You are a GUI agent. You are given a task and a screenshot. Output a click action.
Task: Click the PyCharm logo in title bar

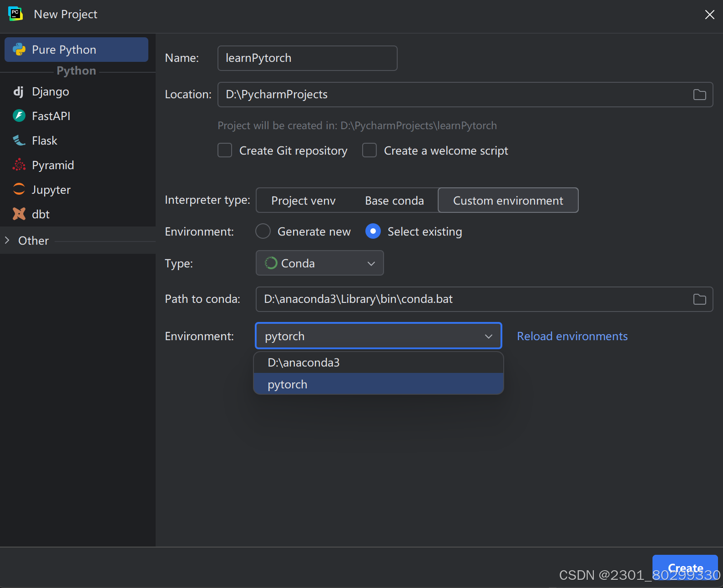click(15, 14)
